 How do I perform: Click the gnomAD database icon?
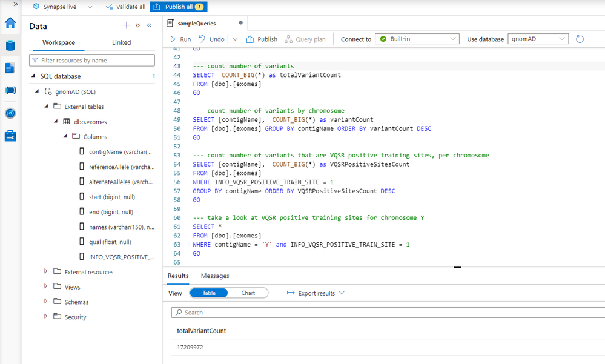click(48, 91)
